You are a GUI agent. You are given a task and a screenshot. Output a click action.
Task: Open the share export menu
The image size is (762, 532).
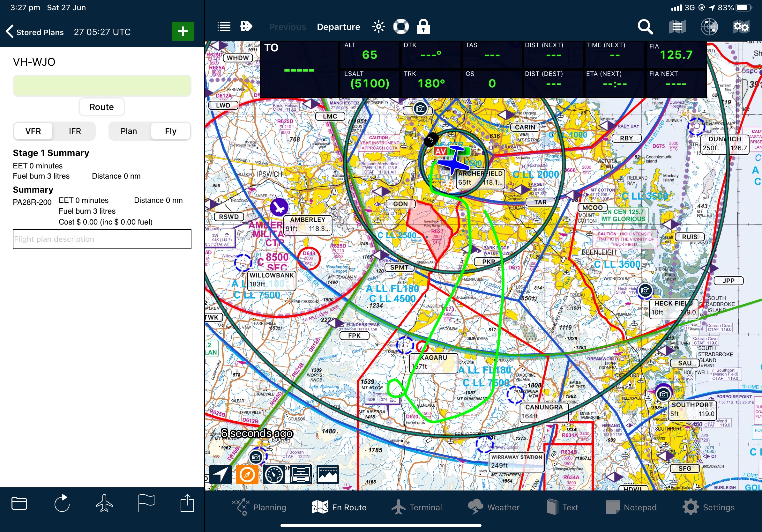[187, 504]
